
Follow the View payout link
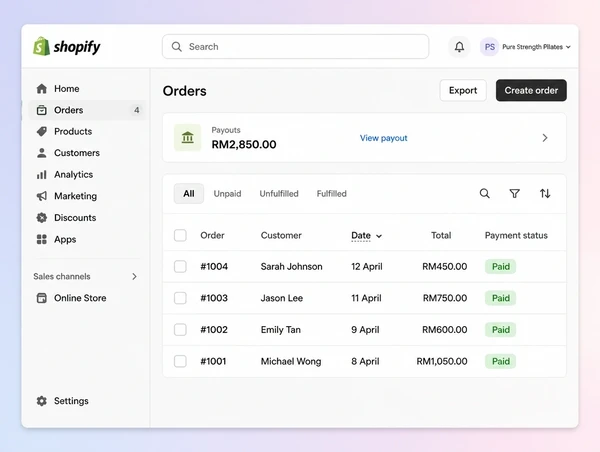tap(383, 138)
